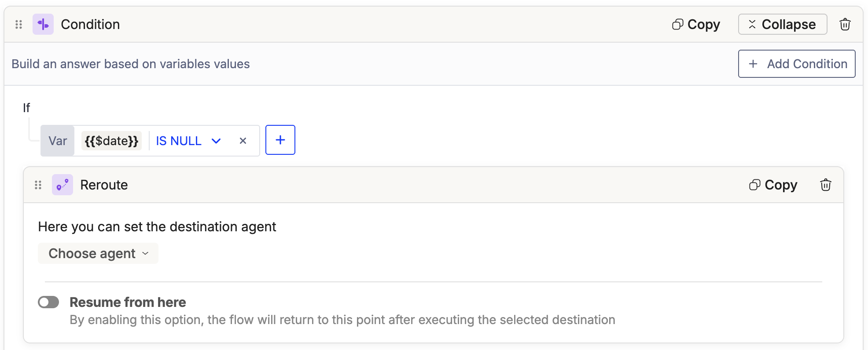Image resolution: width=868 pixels, height=350 pixels.
Task: Click the purple Reroute icon
Action: [x=63, y=185]
